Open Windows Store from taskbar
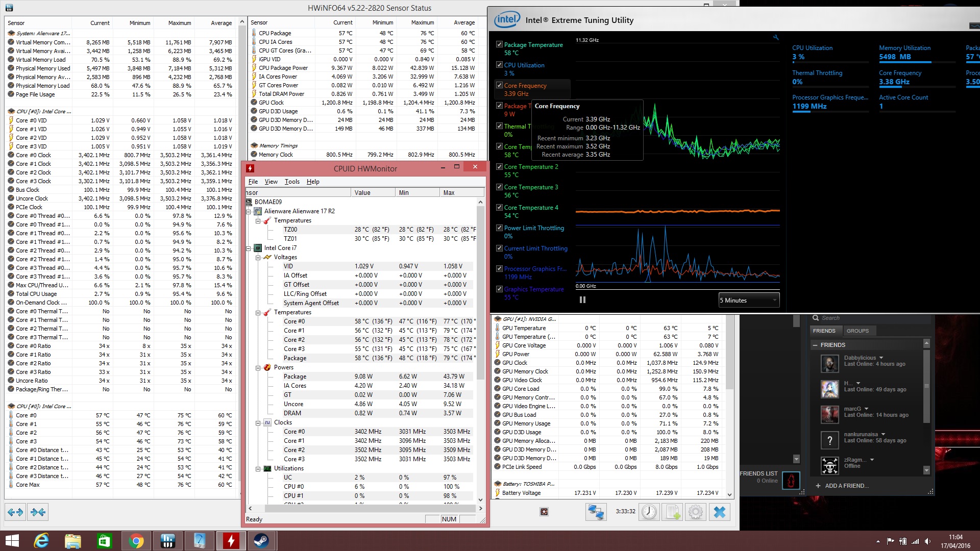Screen dimensions: 980x551 (x=104, y=541)
